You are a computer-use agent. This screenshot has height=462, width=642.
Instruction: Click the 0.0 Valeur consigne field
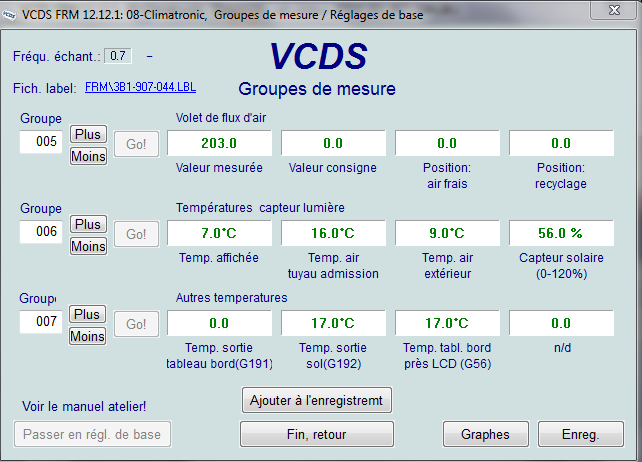click(333, 143)
